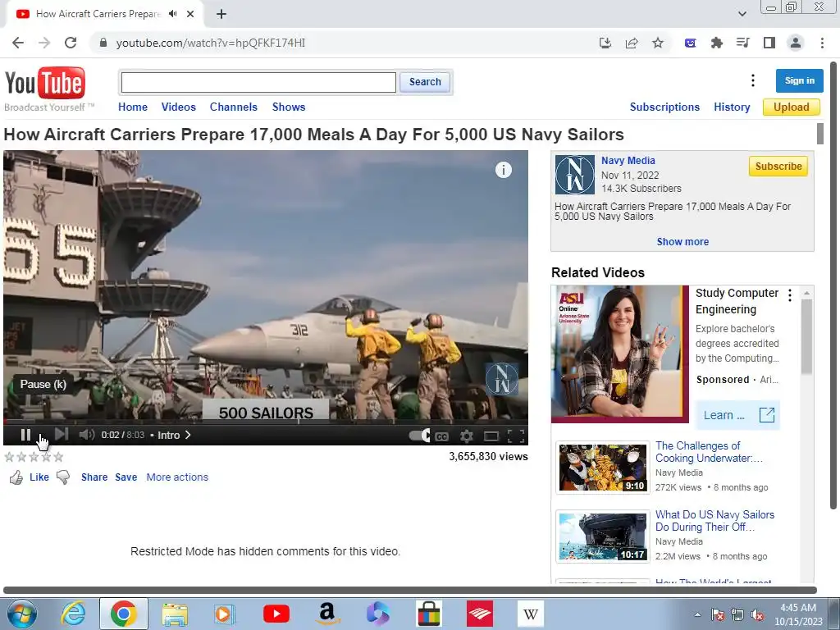This screenshot has height=630, width=840.
Task: Expand the Intro chapter chevron
Action: coord(188,435)
